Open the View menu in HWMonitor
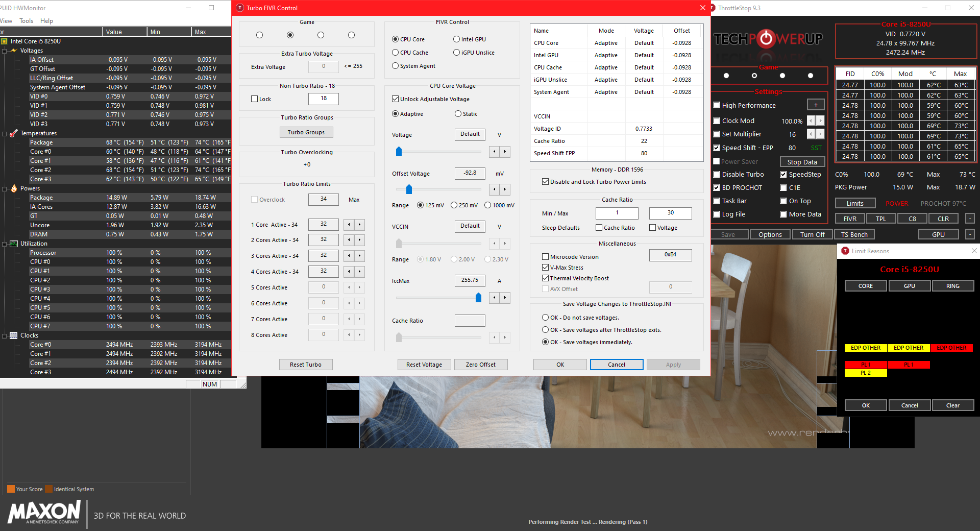980x531 pixels. (x=6, y=21)
